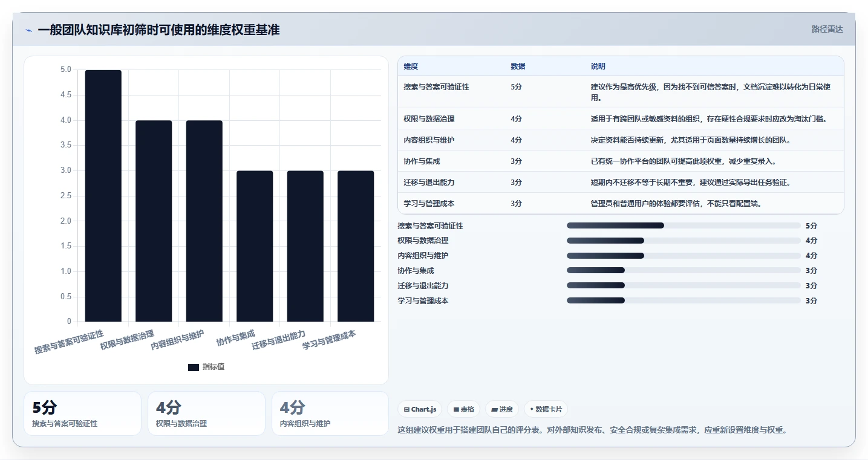Screen dimensions: 868x460
Task: Click the 搜索与答案可验证性 progress bar
Action: tap(684, 225)
